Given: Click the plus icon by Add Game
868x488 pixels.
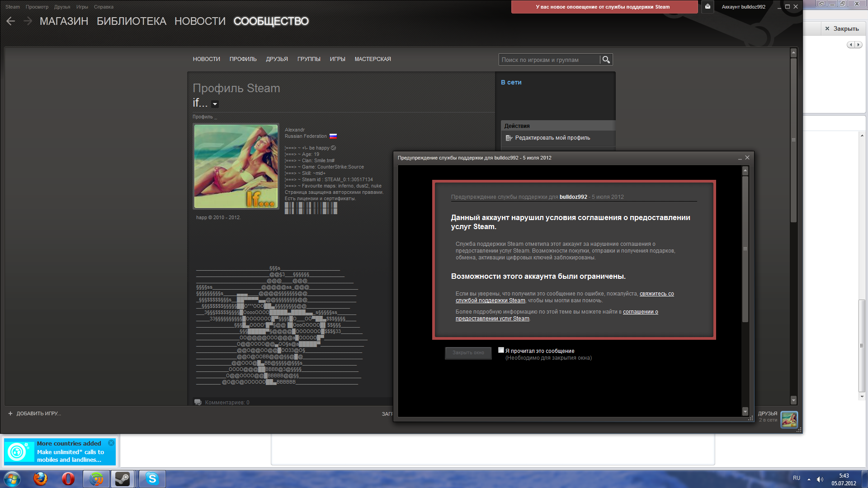Looking at the screenshot, I should point(10,413).
